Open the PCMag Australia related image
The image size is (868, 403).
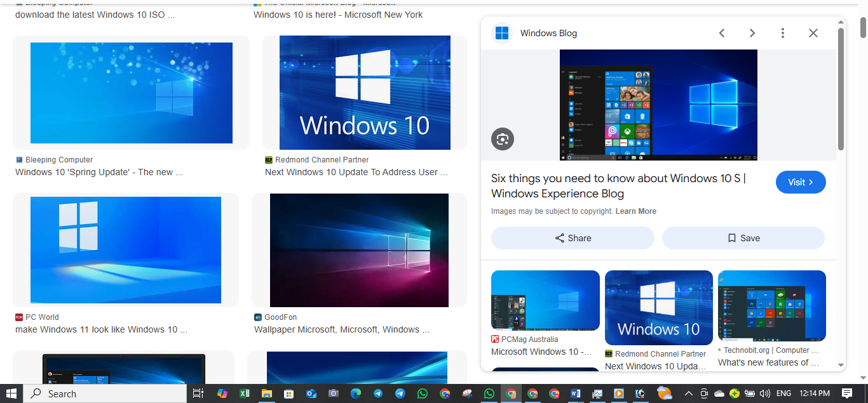545,300
